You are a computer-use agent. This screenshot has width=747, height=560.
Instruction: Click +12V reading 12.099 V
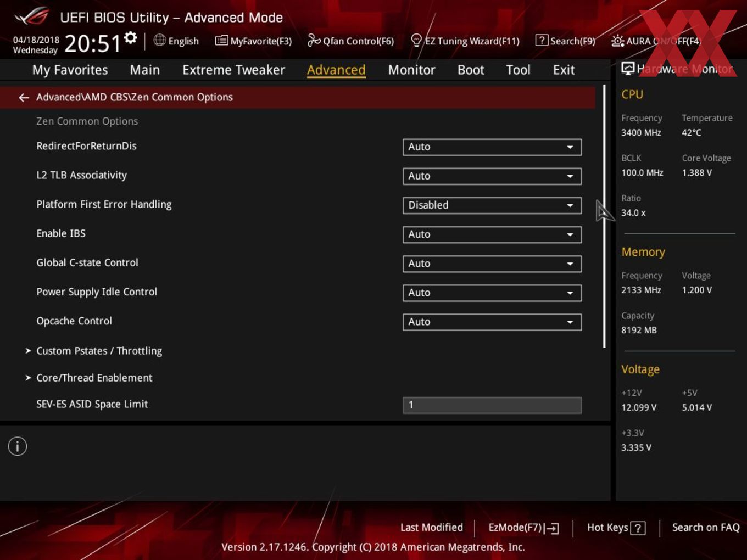[x=639, y=407]
